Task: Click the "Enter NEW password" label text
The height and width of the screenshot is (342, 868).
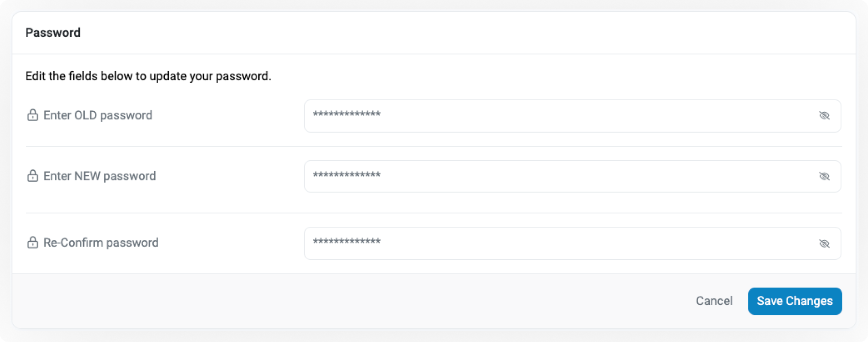Action: [x=99, y=176]
